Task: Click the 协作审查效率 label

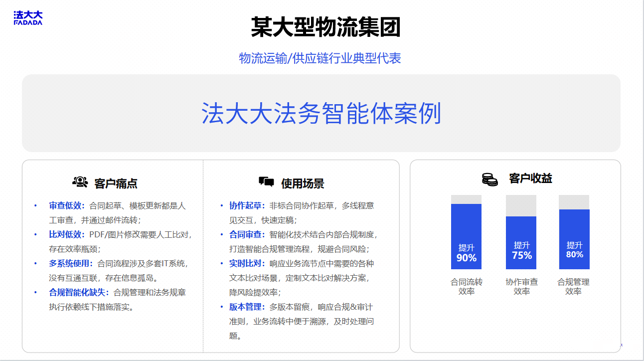Action: [x=521, y=286]
